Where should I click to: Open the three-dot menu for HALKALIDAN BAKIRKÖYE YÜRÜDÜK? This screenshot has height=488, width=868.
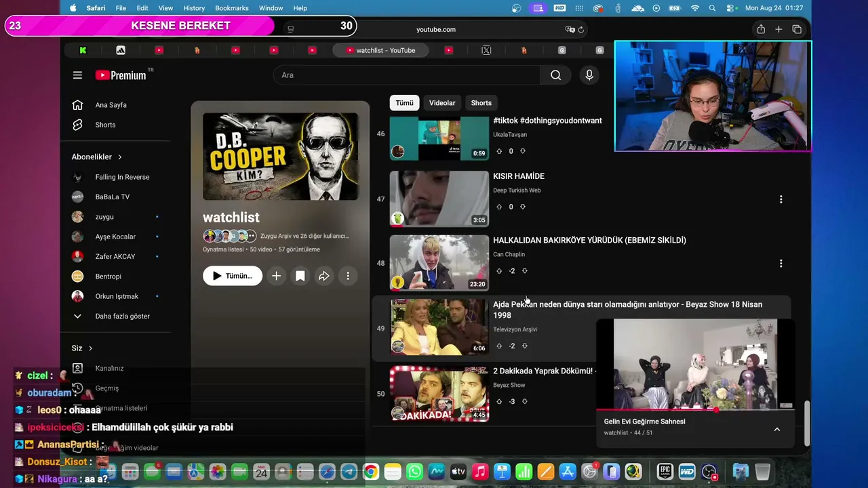pyautogui.click(x=781, y=263)
